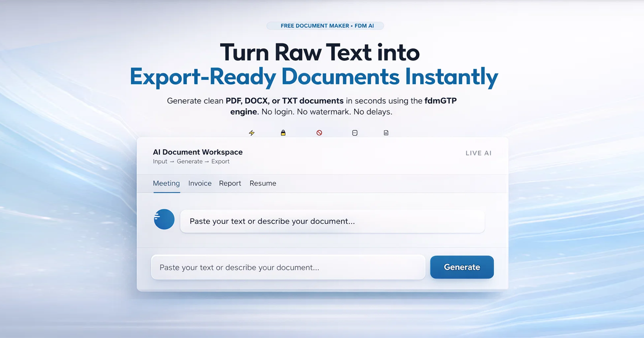Viewport: 644px width, 338px height.
Task: Select the Report tab
Action: (230, 183)
